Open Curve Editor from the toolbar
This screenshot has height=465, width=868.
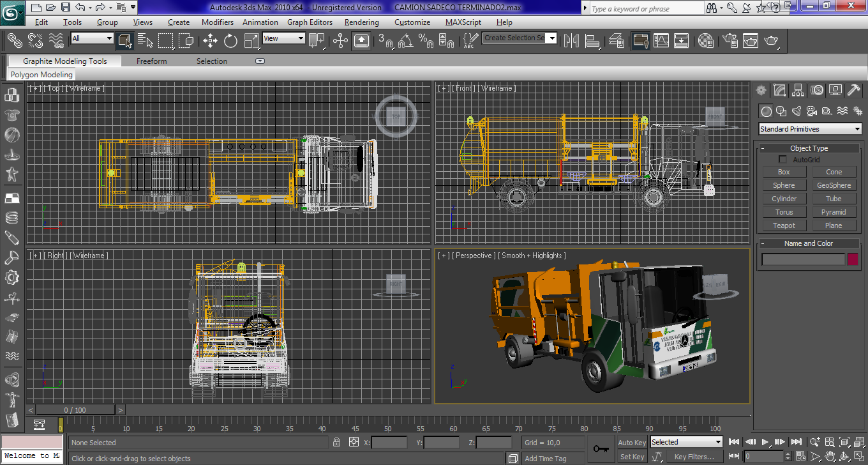click(661, 41)
